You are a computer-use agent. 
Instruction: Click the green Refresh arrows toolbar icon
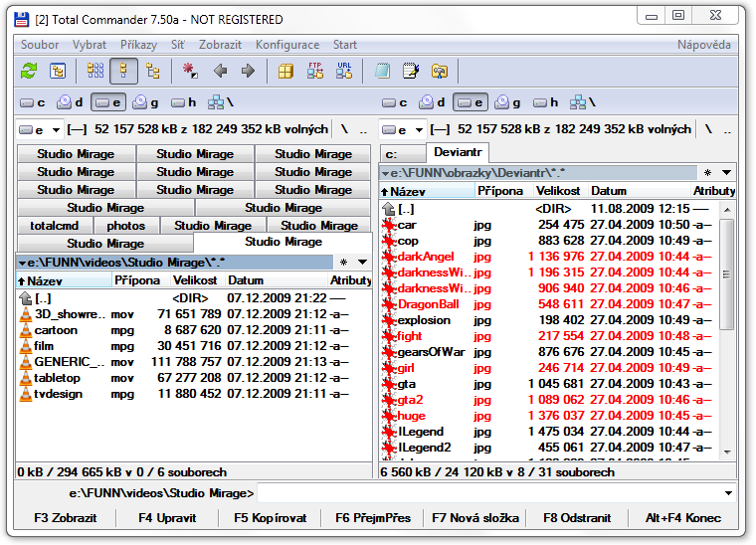(x=29, y=71)
